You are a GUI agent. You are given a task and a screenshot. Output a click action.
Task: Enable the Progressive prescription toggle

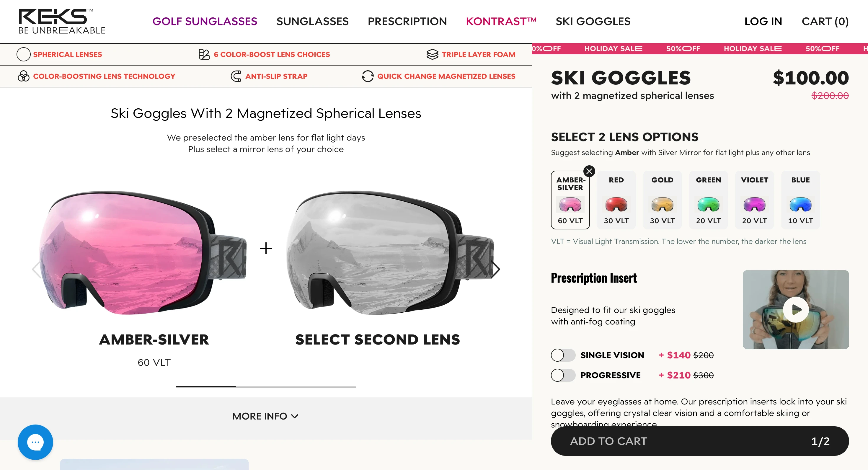pos(563,375)
